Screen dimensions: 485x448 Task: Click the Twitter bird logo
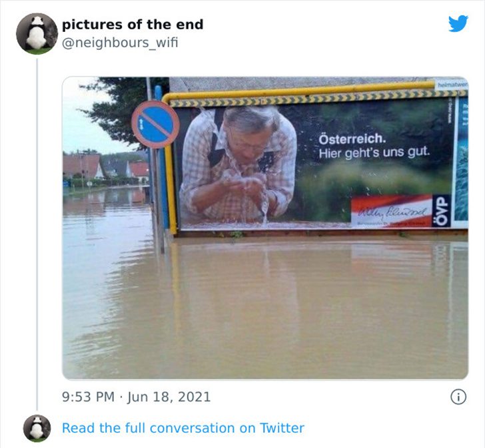pyautogui.click(x=458, y=23)
